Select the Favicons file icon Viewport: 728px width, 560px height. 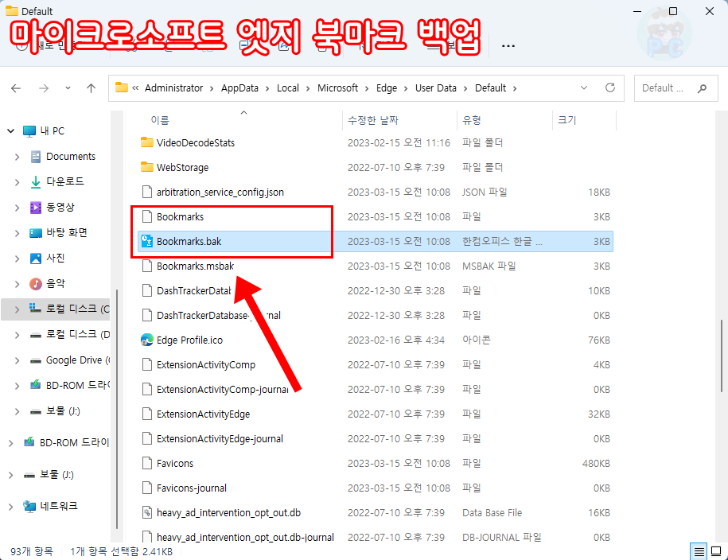click(146, 463)
